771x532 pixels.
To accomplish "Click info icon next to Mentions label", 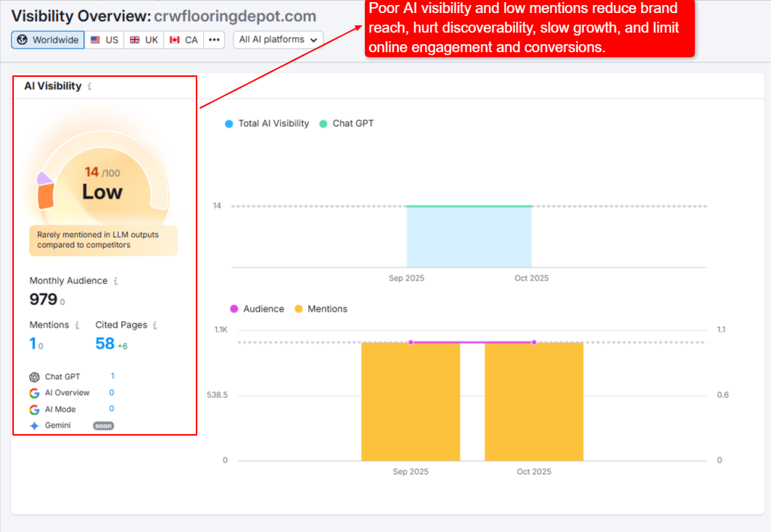I will coord(78,325).
